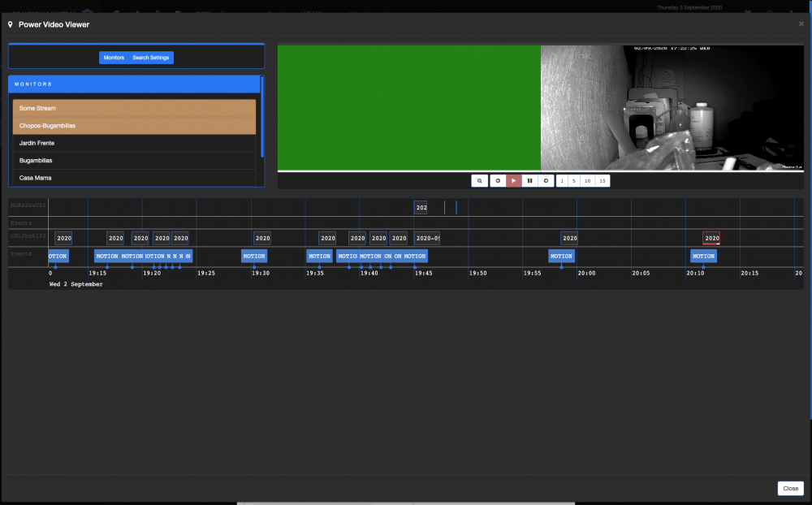Select the '202' block in NoRs2eaVhl row
This screenshot has width=812, height=505.
pyautogui.click(x=421, y=208)
